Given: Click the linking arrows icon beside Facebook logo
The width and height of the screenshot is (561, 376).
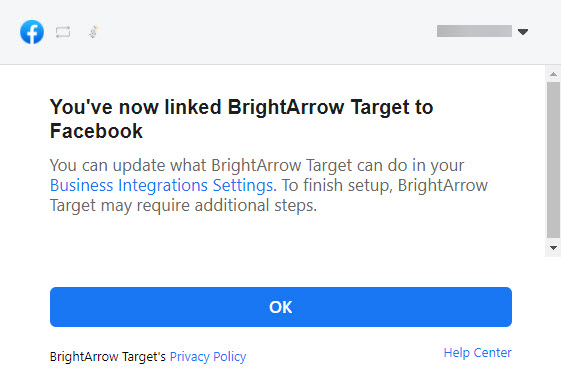Looking at the screenshot, I should click(63, 32).
